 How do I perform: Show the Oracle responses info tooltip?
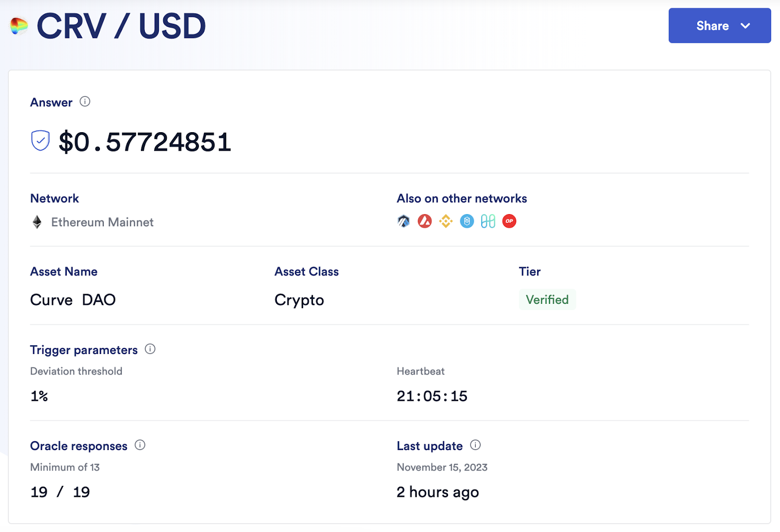[140, 445]
